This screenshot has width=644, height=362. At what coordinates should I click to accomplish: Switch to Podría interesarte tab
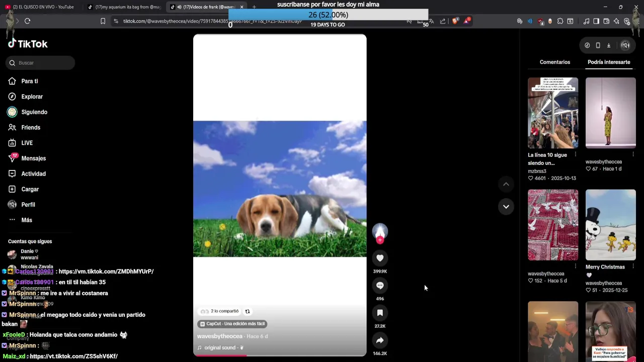(x=609, y=62)
